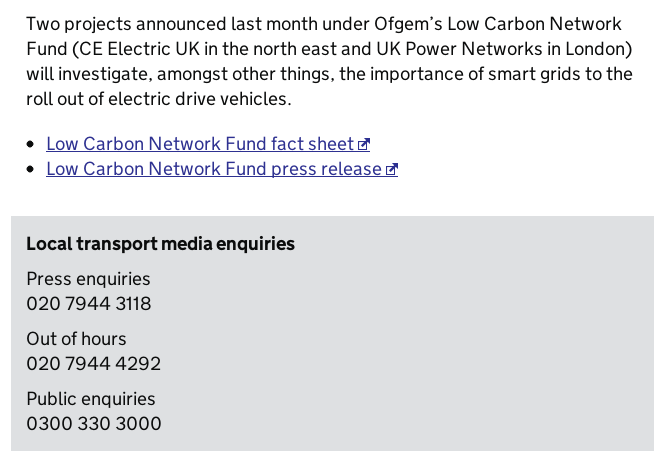Open the Low Carbon Network Fund fact sheet link
667x461 pixels.
tap(208, 144)
